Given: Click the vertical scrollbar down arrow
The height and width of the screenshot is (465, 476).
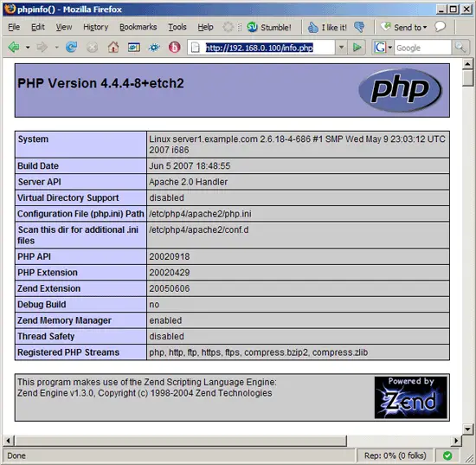Looking at the screenshot, I should click(467, 429).
